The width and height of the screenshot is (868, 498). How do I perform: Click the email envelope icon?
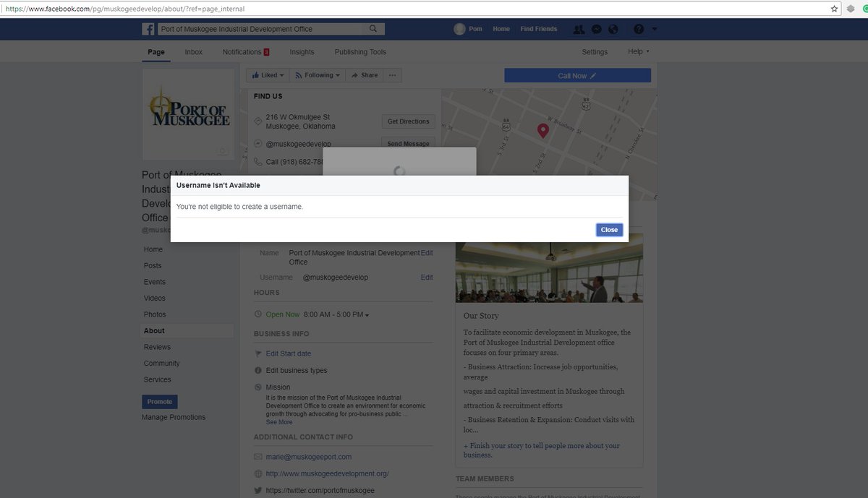point(258,457)
